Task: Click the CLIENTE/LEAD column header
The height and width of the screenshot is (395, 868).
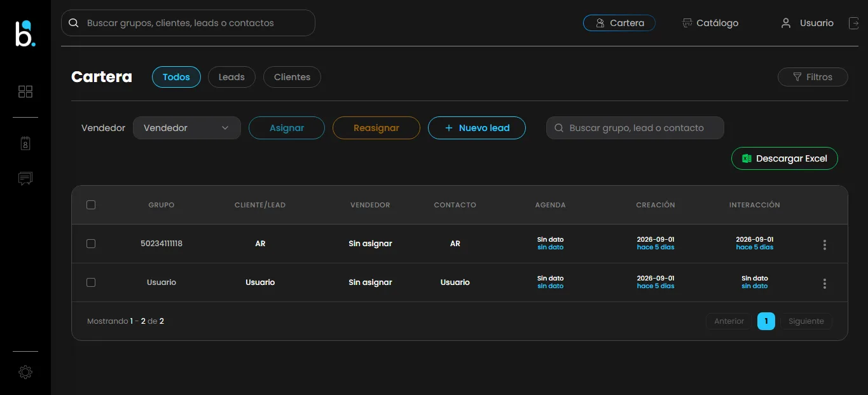Action: tap(260, 205)
